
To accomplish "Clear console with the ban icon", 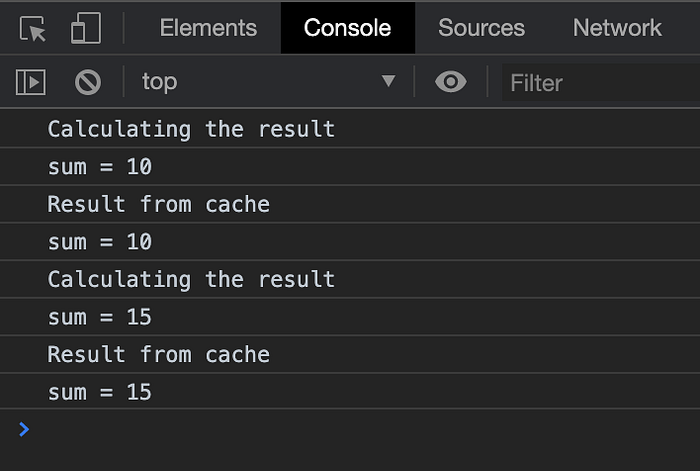I will (x=88, y=82).
